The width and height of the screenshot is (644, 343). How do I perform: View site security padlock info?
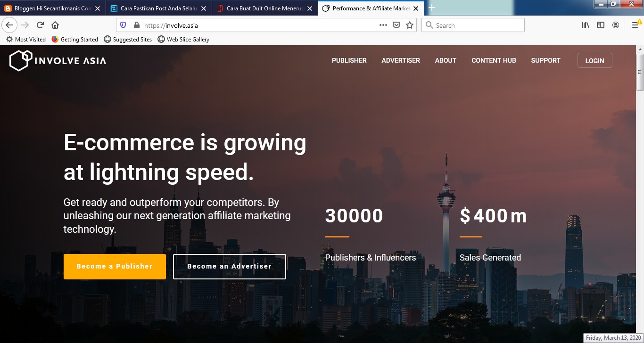pyautogui.click(x=137, y=25)
